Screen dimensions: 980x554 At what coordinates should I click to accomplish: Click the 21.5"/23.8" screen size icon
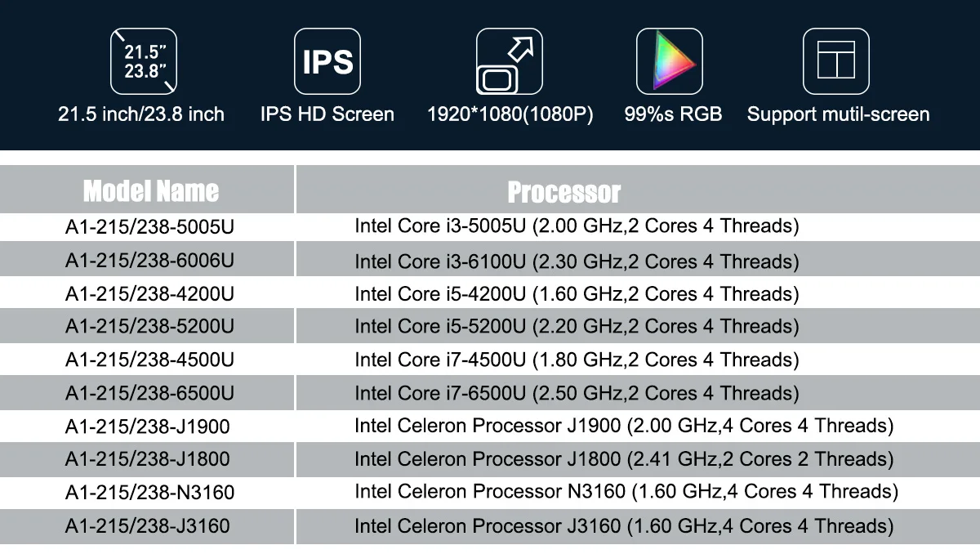pos(143,61)
